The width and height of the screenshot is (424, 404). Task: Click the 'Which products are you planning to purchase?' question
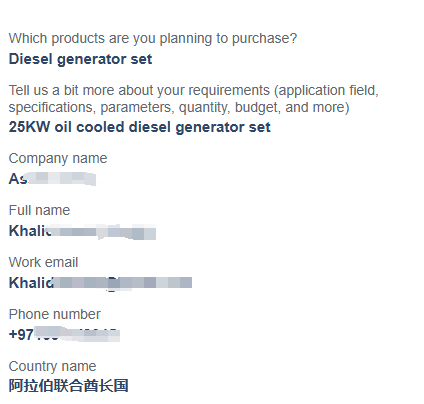coord(153,39)
